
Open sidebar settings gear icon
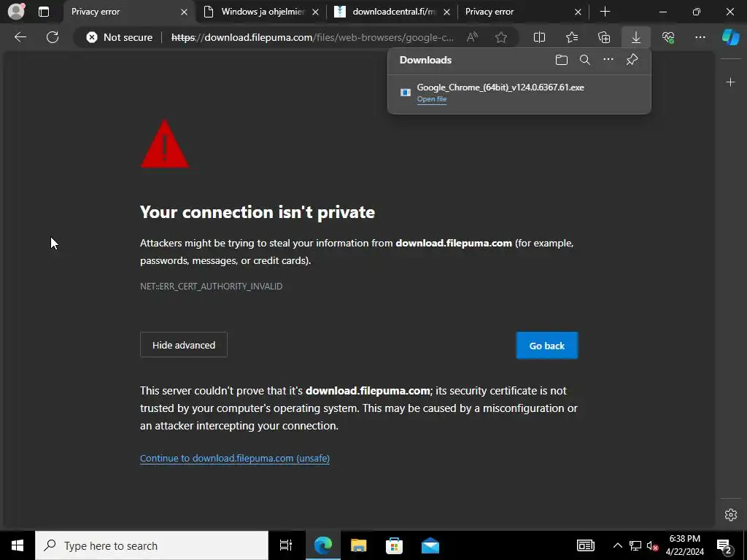[x=731, y=515]
